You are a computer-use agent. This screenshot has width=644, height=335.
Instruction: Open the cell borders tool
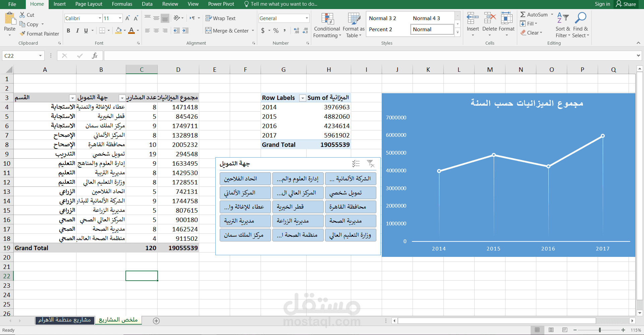pos(102,31)
